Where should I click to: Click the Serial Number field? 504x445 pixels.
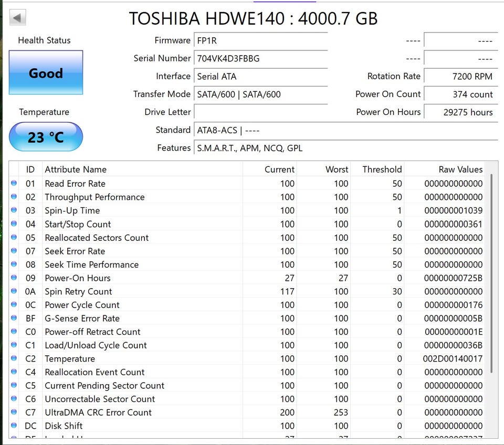pos(260,58)
